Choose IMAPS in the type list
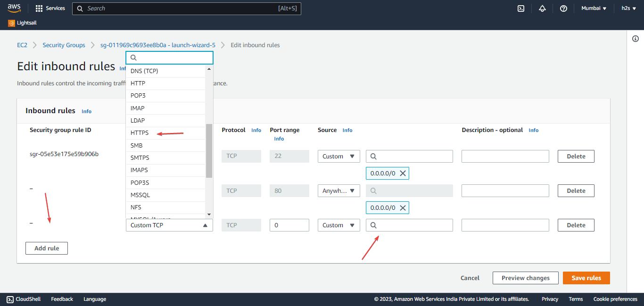Screen dimensions: 644x306 click(165, 170)
